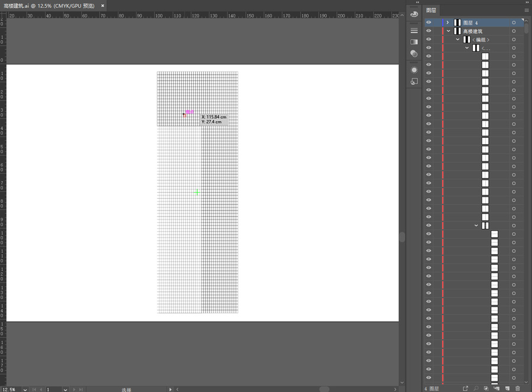Select the 高楼建筑 layer name
Screen dimensions: 532x392
click(x=473, y=31)
